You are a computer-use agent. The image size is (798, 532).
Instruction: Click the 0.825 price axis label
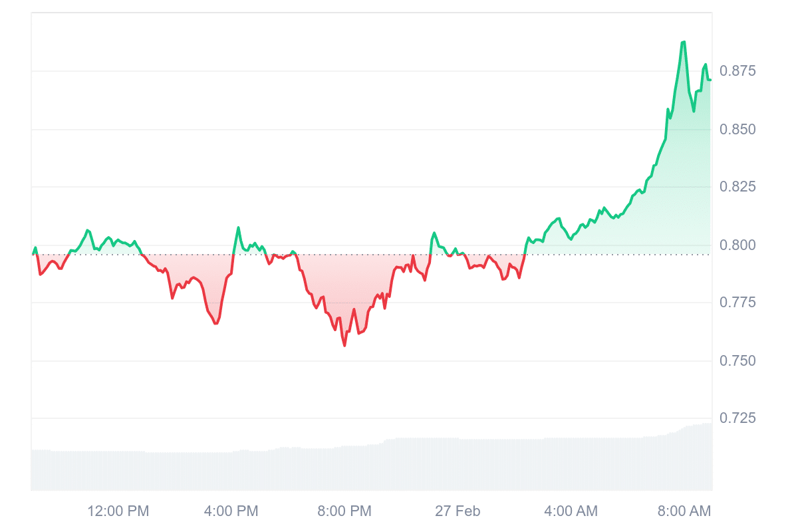(x=737, y=187)
